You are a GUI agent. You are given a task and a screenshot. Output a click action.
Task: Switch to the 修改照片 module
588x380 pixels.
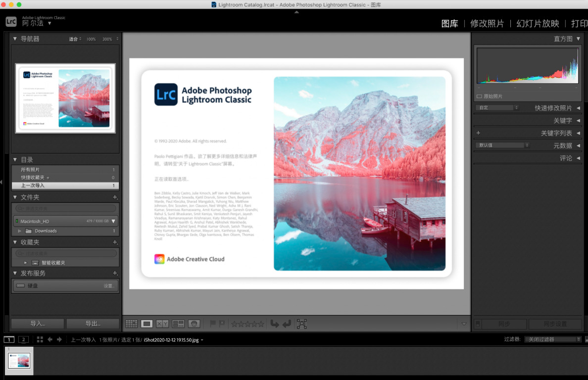pos(487,24)
